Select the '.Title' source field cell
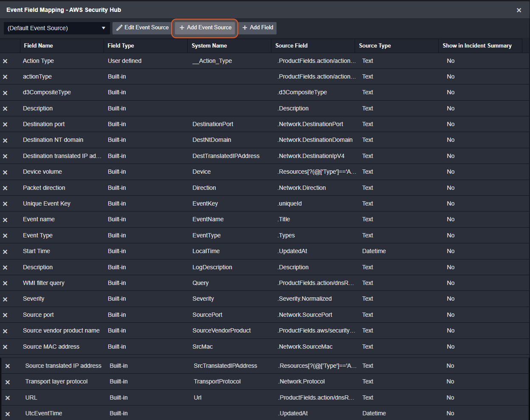530x420 pixels. coord(284,219)
